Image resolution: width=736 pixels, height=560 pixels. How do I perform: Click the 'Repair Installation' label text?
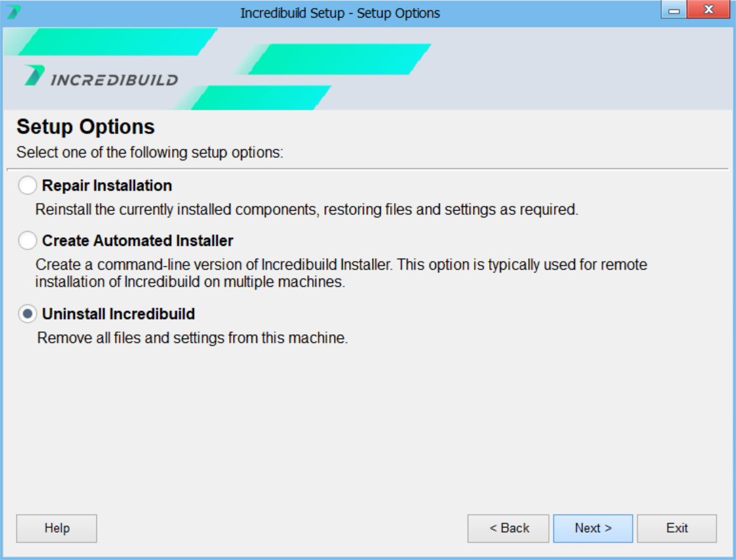point(107,186)
